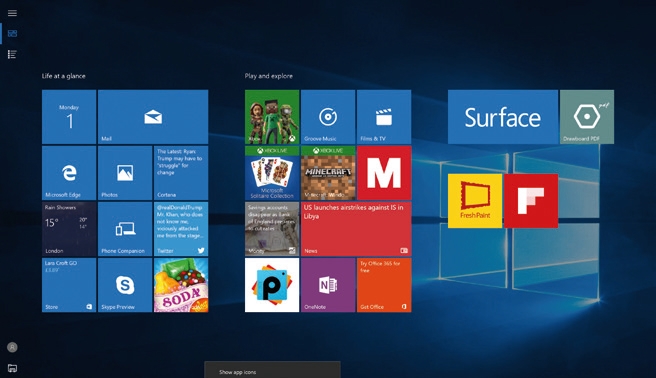Open the Twitter tile
Viewport: 656px width, 378px height.
click(x=181, y=229)
